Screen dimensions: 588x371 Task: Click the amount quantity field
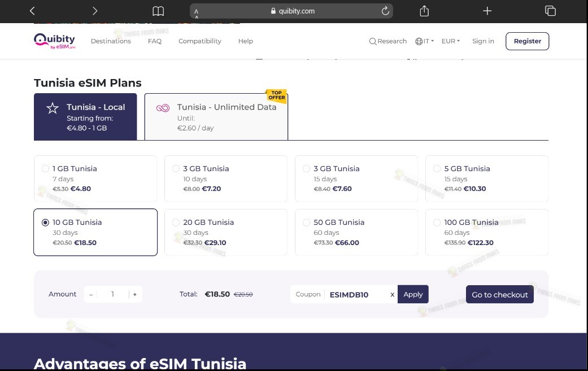click(112, 295)
